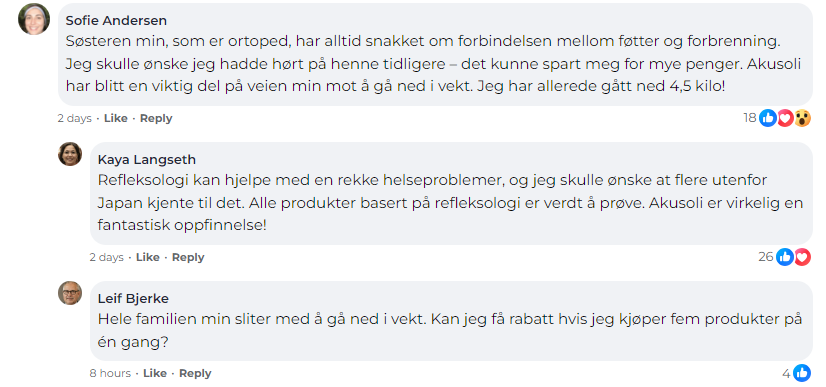Reply to Kaya Langseth's comment
826x387 pixels.
pos(188,257)
